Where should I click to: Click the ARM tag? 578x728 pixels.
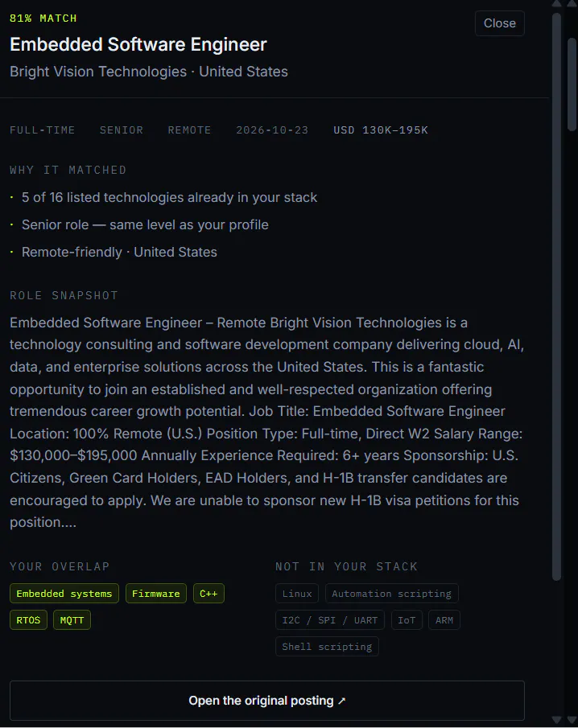[444, 620]
